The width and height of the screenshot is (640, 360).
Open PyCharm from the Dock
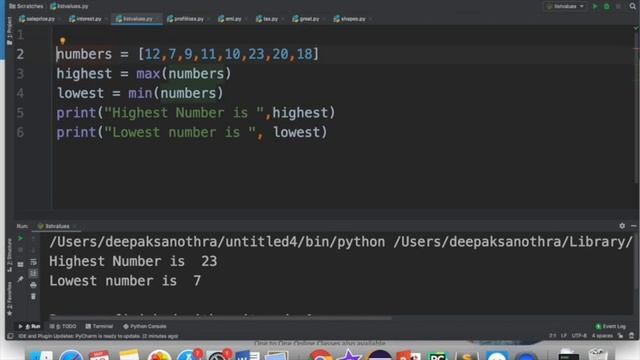point(437,356)
